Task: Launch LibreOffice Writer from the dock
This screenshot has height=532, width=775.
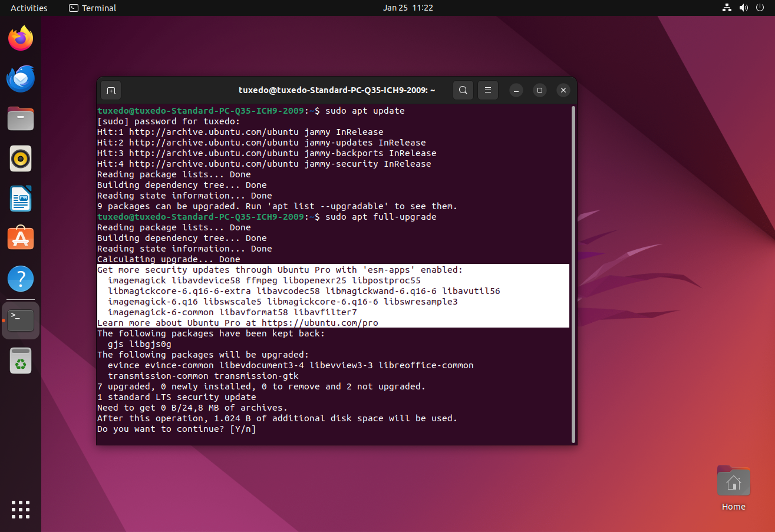Action: click(21, 199)
